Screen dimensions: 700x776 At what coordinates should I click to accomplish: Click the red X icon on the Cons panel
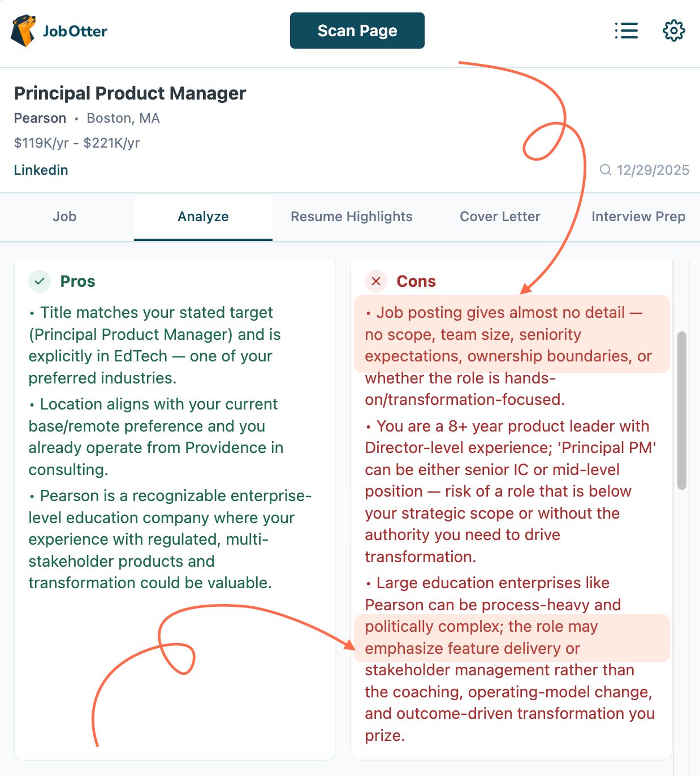(x=375, y=281)
